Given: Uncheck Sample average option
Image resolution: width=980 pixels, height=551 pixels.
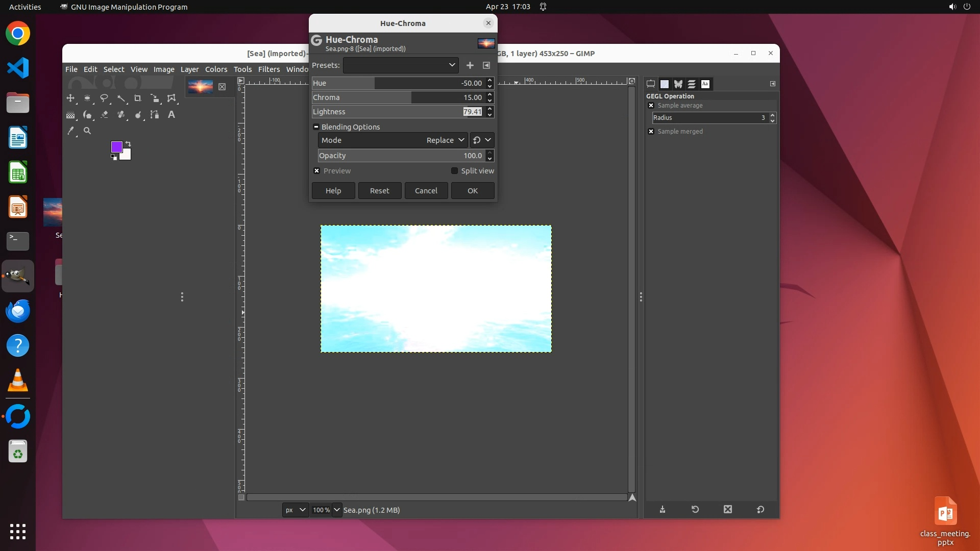Looking at the screenshot, I should (651, 106).
